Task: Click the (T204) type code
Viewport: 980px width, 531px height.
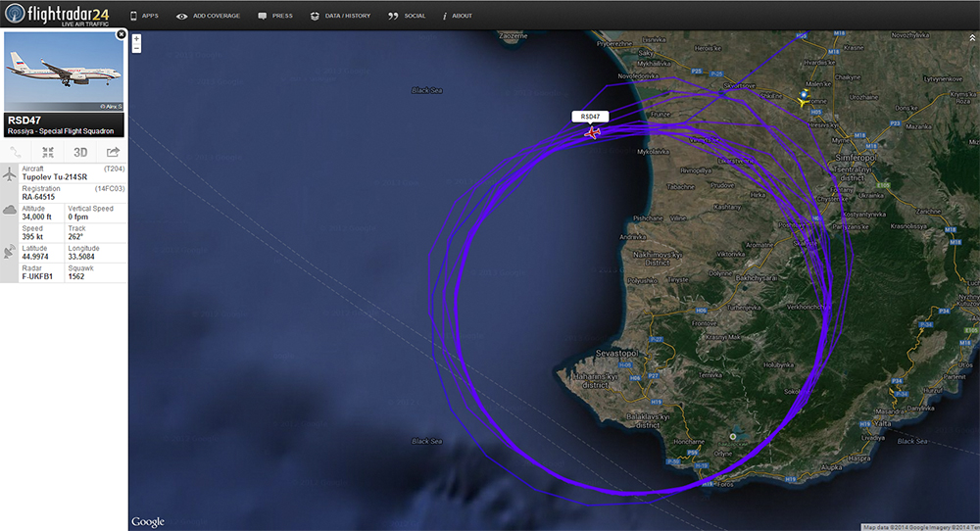Action: tap(115, 169)
